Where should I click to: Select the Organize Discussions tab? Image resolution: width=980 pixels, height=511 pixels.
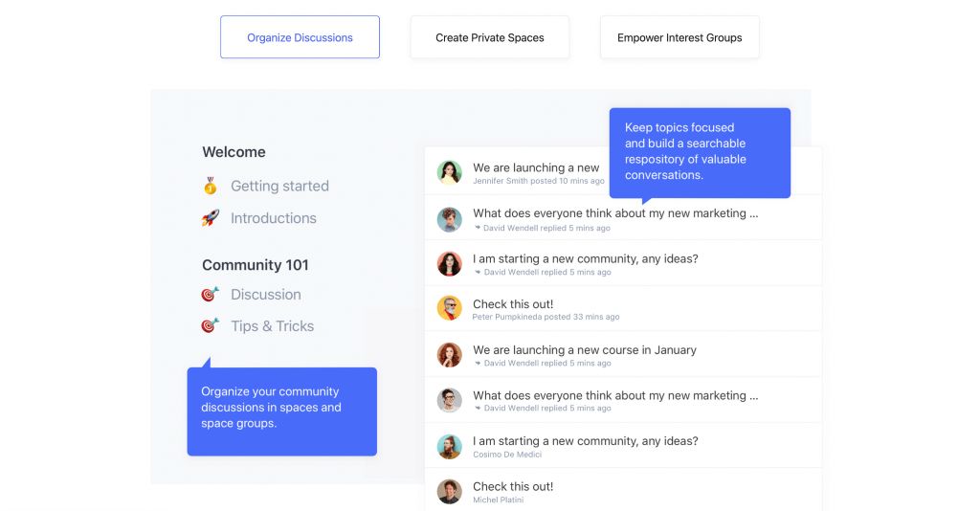click(x=300, y=37)
